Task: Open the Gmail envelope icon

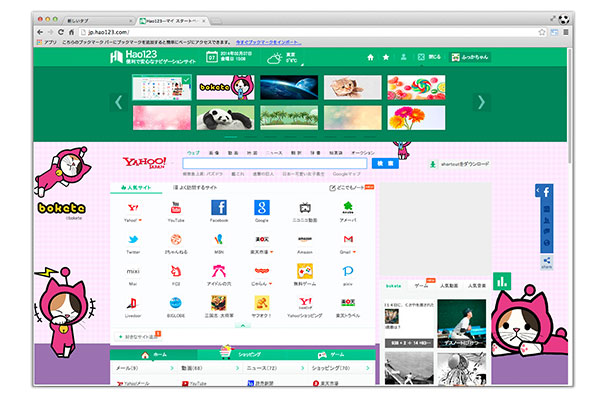Action: click(348, 239)
